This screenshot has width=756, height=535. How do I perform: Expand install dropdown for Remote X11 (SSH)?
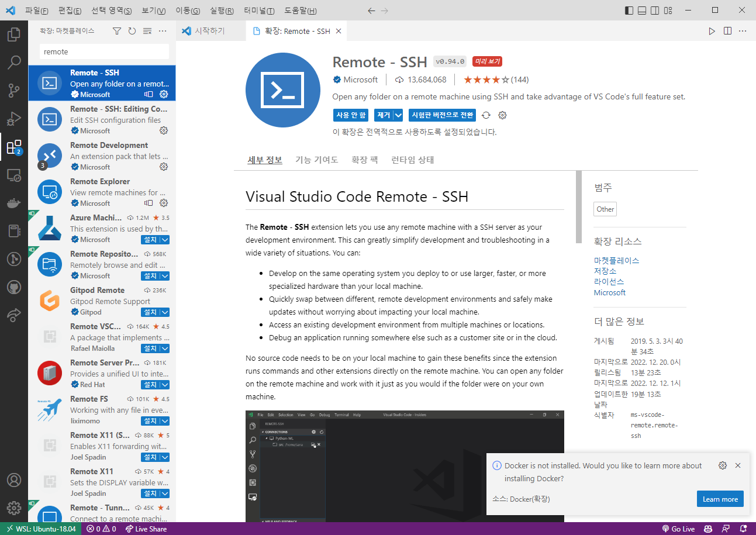(x=165, y=457)
